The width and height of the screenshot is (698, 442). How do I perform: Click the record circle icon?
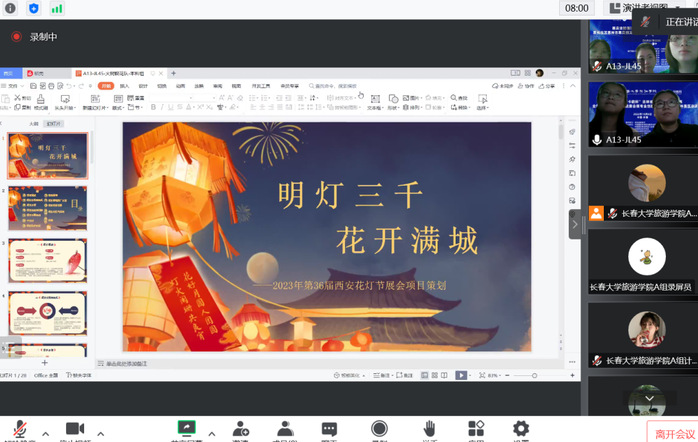pyautogui.click(x=379, y=429)
